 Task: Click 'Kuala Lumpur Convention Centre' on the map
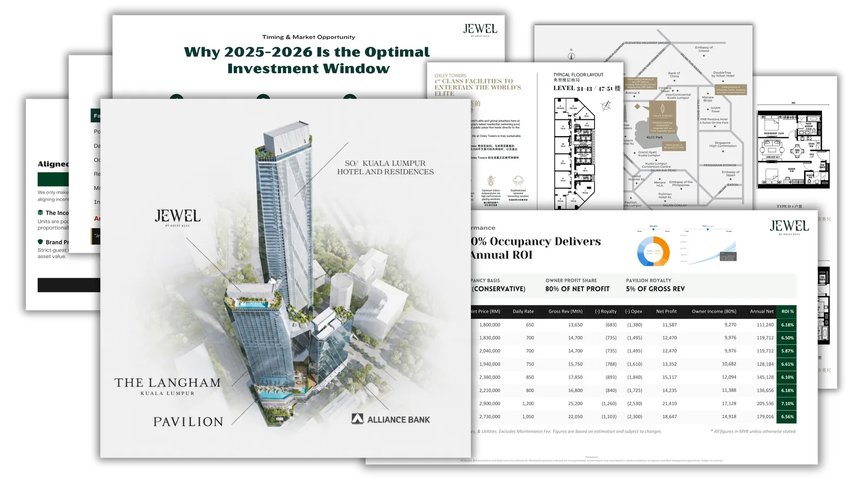656,165
